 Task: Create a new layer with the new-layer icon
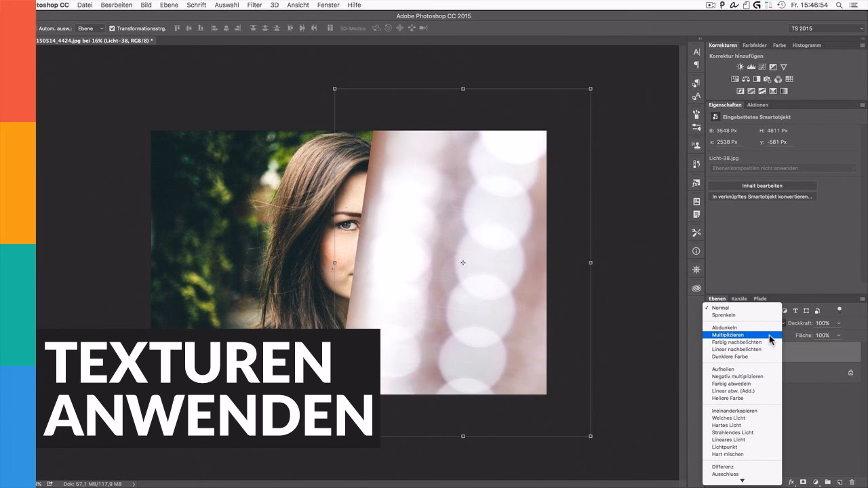tap(840, 482)
